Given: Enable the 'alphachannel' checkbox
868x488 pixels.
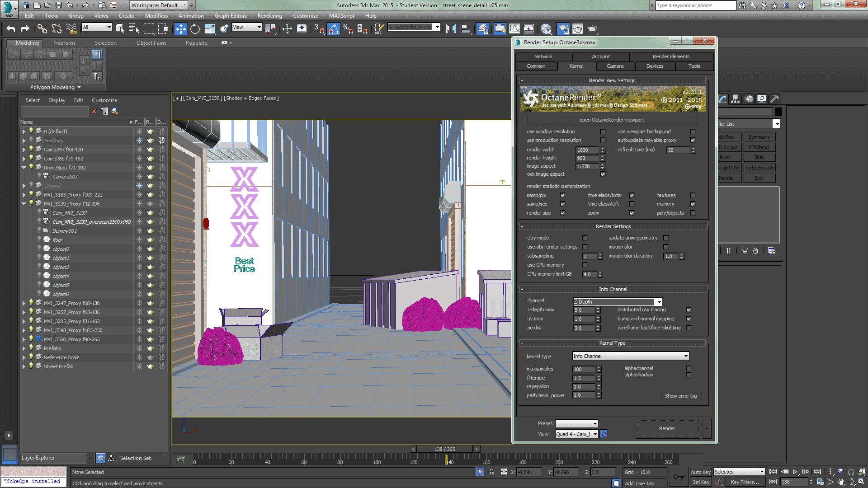Looking at the screenshot, I should coord(689,369).
